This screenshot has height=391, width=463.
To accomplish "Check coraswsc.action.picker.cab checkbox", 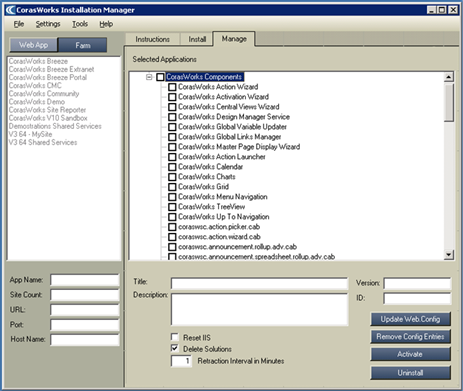I will (172, 227).
